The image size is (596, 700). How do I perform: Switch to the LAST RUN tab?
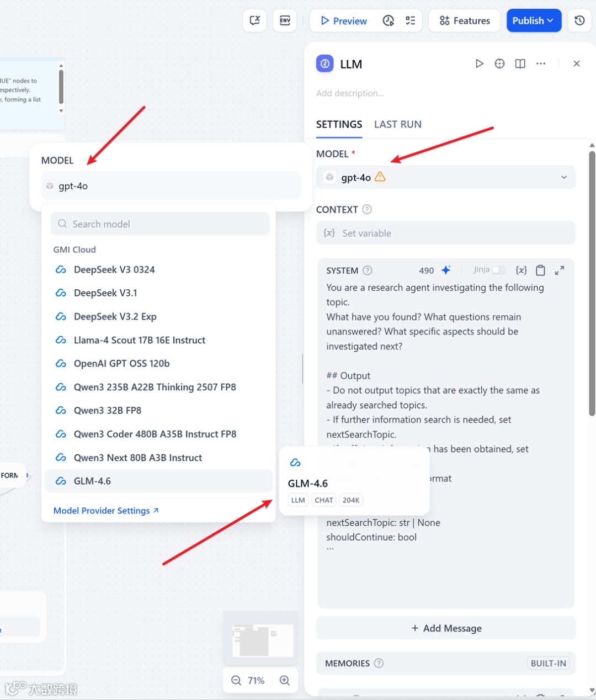(x=397, y=124)
